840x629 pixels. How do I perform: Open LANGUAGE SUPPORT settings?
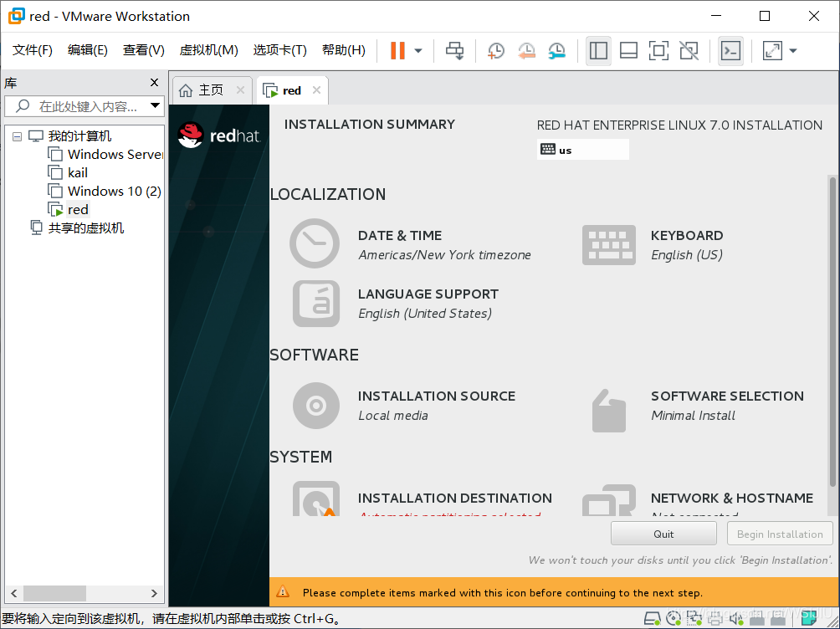(x=428, y=294)
